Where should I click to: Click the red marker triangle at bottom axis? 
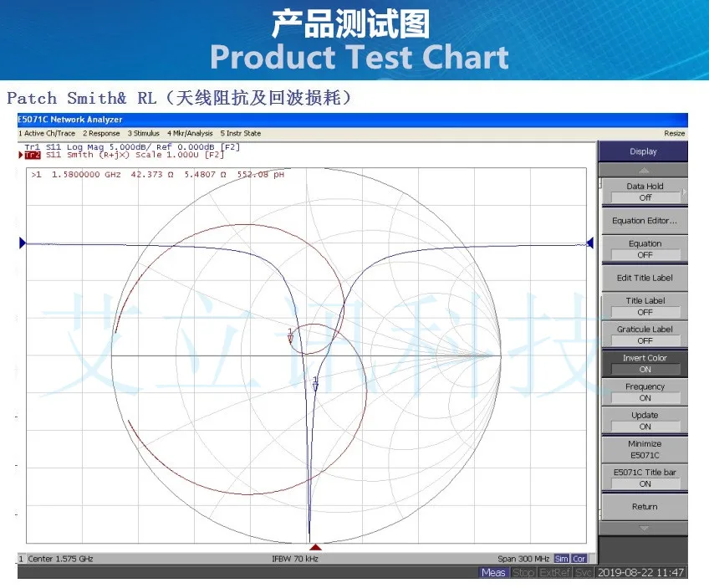[x=315, y=547]
